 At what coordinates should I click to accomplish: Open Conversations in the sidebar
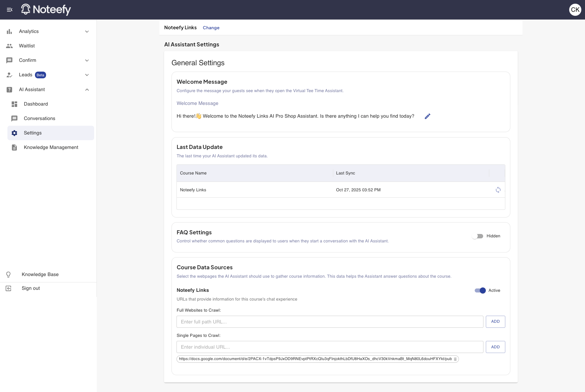pos(39,118)
